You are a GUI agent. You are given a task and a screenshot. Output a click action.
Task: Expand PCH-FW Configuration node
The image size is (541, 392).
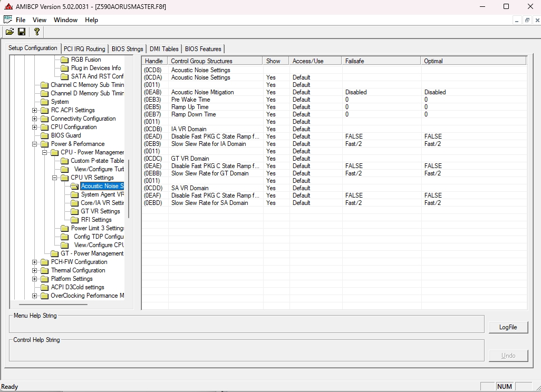(34, 262)
